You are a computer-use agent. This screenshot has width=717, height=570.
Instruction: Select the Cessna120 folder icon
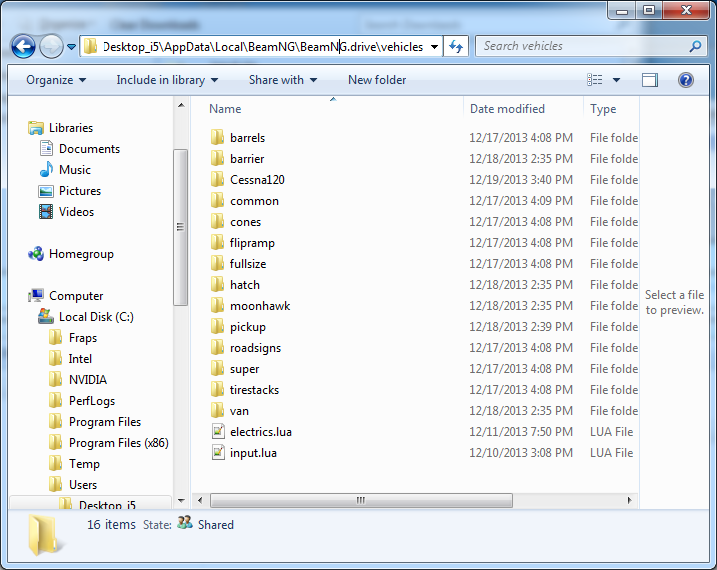click(x=218, y=179)
